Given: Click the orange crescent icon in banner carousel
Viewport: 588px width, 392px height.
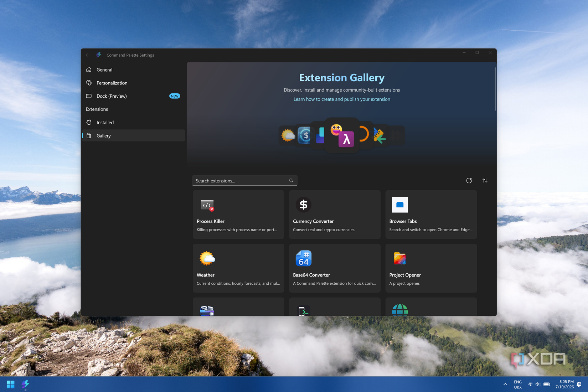Looking at the screenshot, I should [x=364, y=134].
